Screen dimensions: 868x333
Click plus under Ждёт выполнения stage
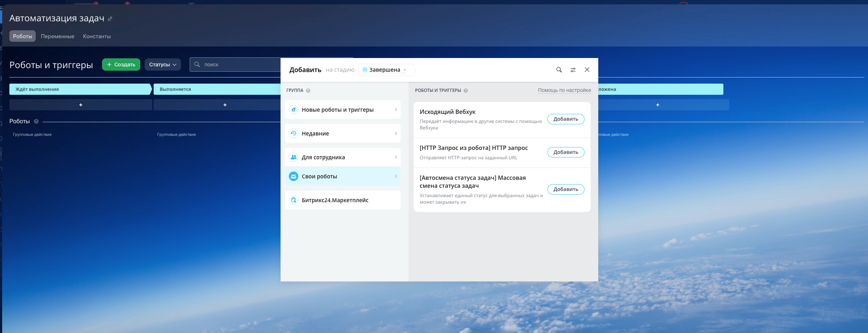81,105
